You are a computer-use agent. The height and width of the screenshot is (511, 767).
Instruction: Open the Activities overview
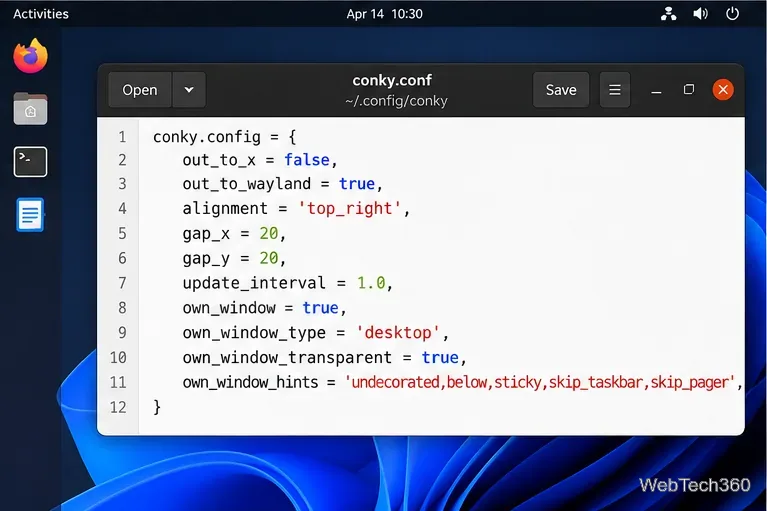coord(41,14)
